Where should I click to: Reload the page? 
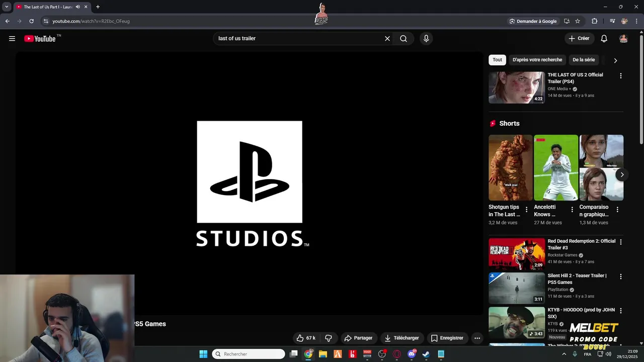point(31,21)
